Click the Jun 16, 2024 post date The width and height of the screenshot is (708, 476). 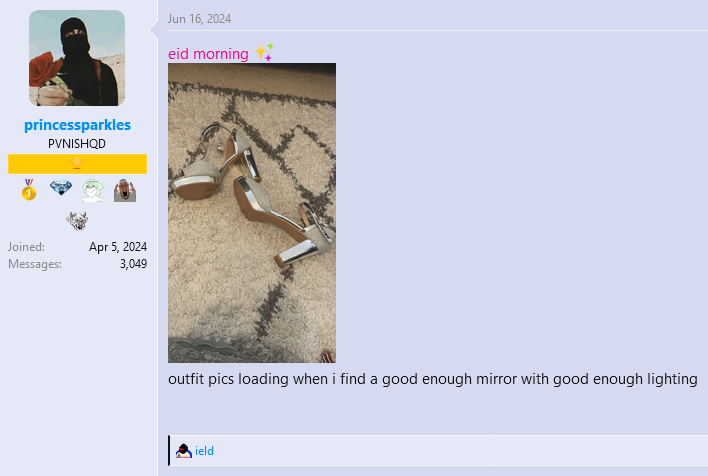click(x=199, y=19)
